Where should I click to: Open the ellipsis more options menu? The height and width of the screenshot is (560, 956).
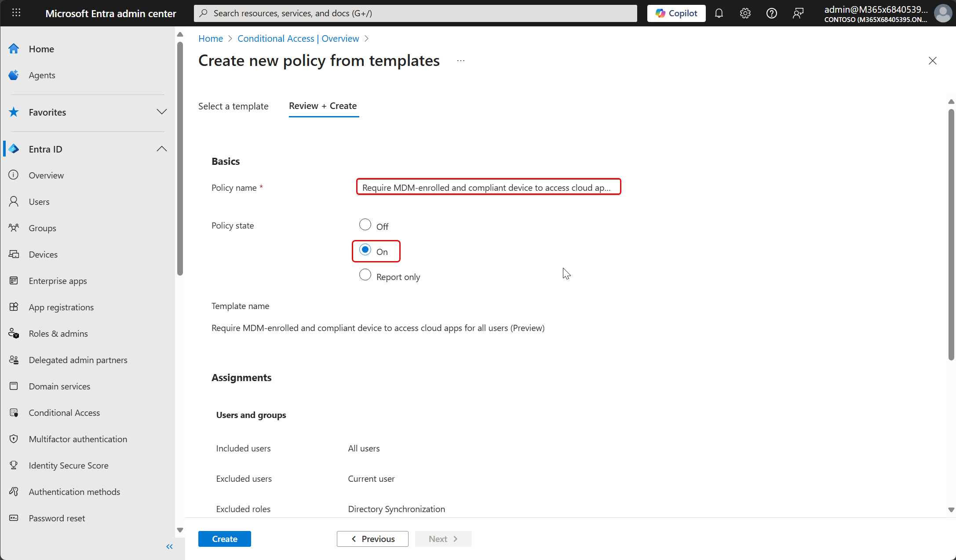[x=460, y=61]
